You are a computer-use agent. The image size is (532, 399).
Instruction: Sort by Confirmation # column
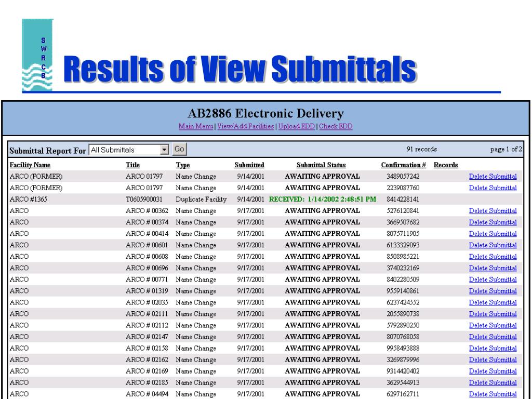pos(403,165)
